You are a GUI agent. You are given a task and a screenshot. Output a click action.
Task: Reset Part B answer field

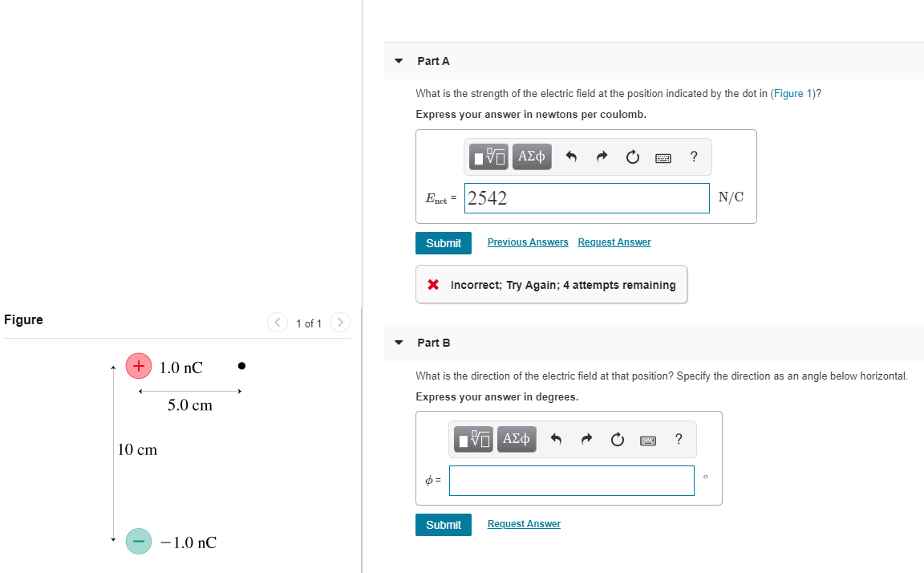point(617,439)
